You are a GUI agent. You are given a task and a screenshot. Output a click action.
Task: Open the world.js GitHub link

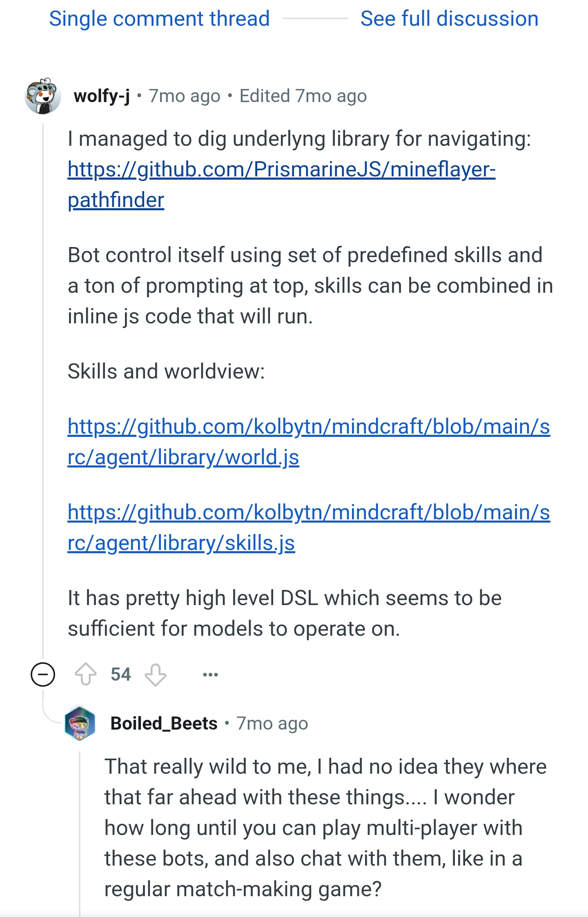coord(309,442)
